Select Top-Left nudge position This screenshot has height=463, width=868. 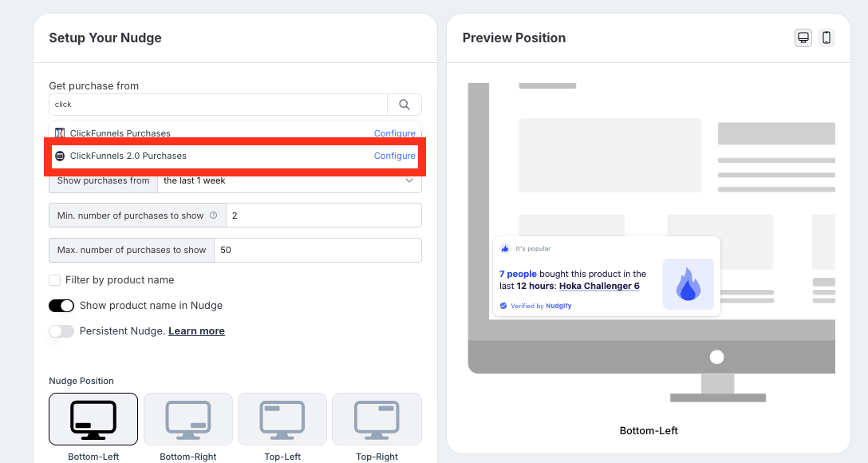[x=282, y=419]
